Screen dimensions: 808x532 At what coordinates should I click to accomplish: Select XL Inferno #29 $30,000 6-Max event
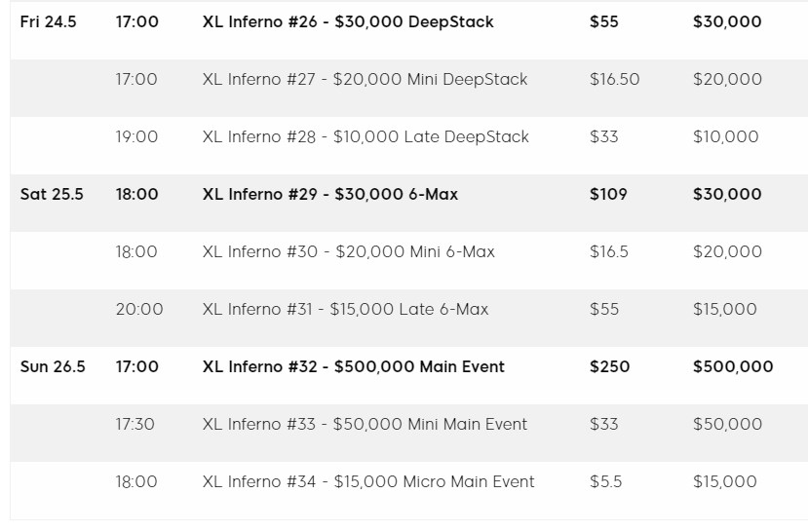[x=329, y=194]
